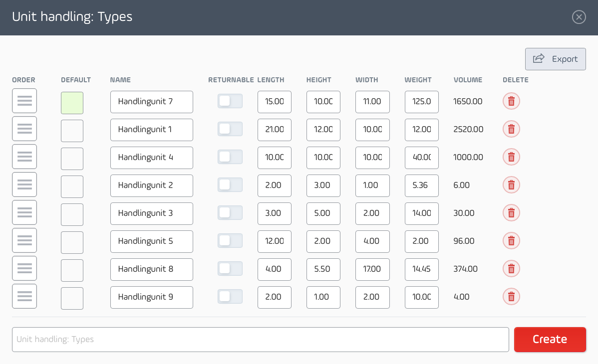Delete the Handlingunit 7 row
The image size is (598, 364).
[x=511, y=101]
